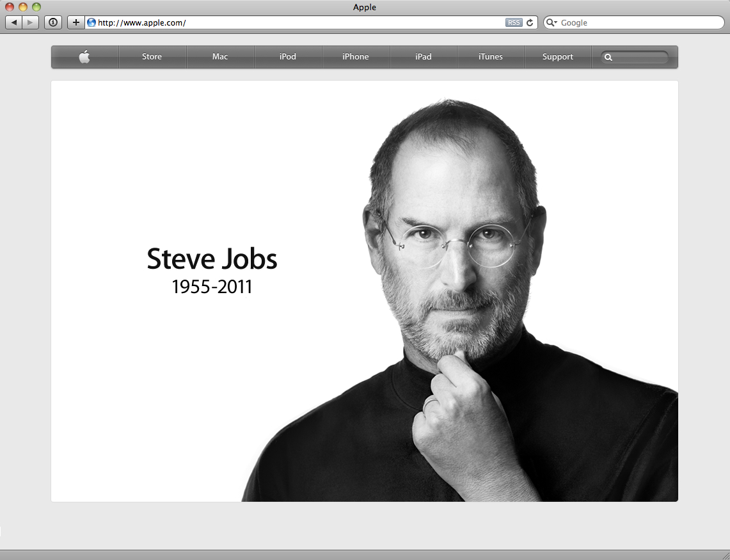The height and width of the screenshot is (560, 730).
Task: Open the iPad navigation link
Action: pyautogui.click(x=424, y=57)
